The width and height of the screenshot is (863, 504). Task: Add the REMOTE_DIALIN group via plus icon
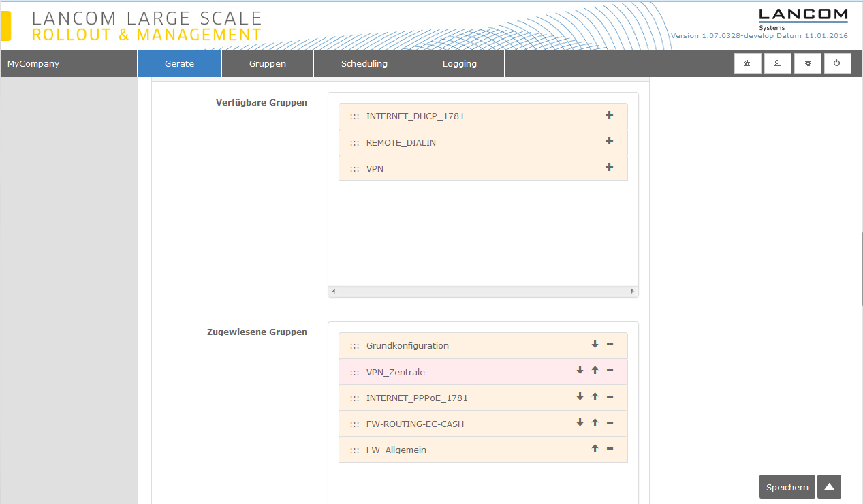[x=609, y=141]
